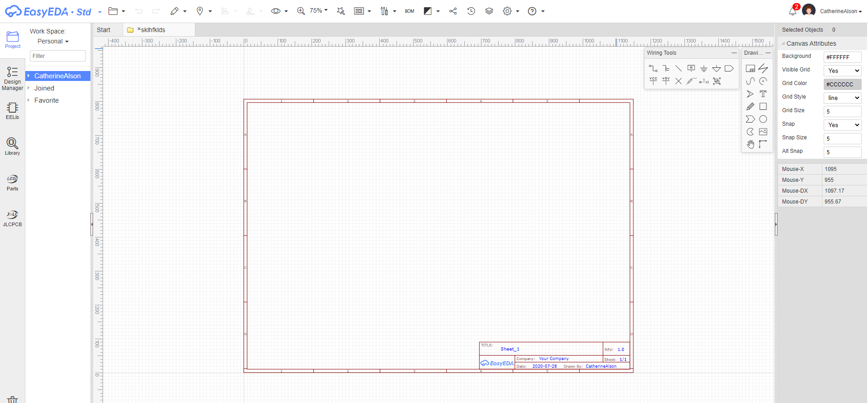Open the history clock icon
The image size is (868, 403).
[x=471, y=11]
